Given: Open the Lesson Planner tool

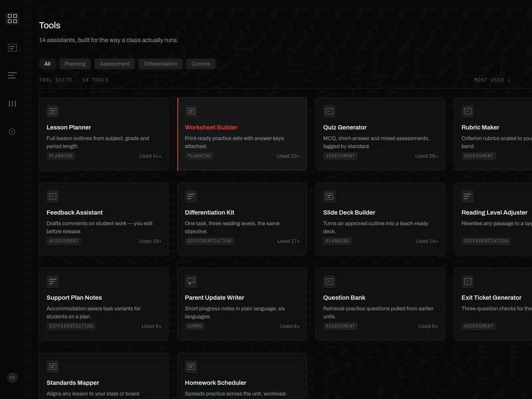Looking at the screenshot, I should [104, 134].
